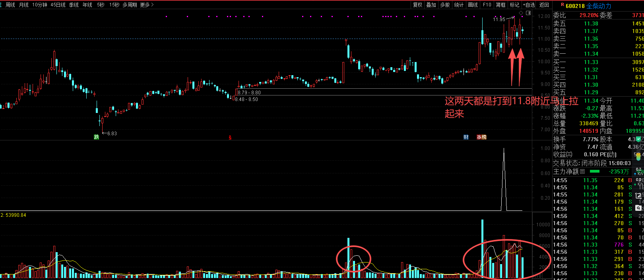
Task: Click stock code 600218
Action: [x=575, y=6]
